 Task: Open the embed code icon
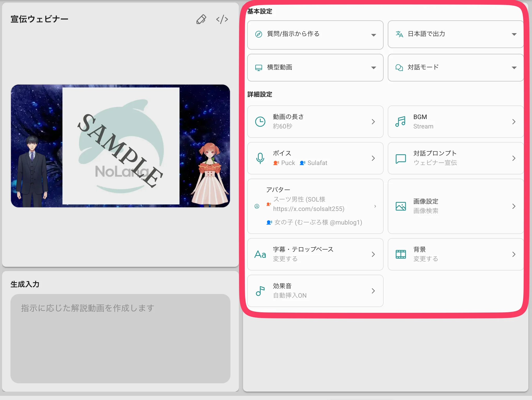pyautogui.click(x=222, y=19)
